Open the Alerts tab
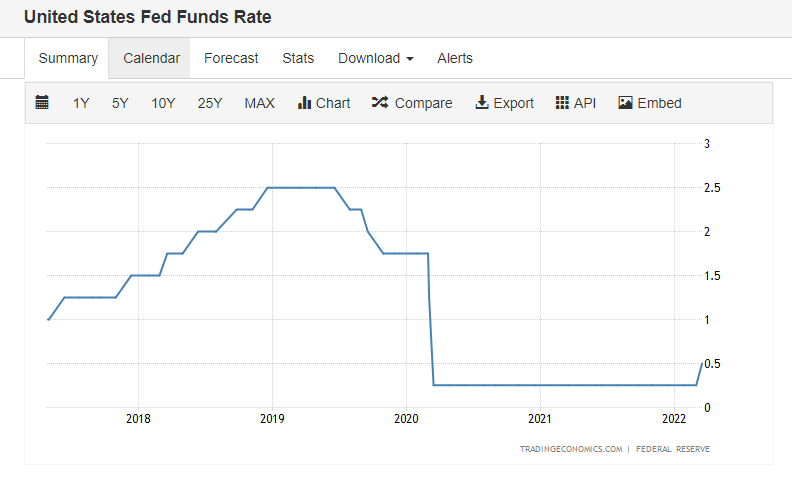The height and width of the screenshot is (483, 792). pyautogui.click(x=455, y=58)
